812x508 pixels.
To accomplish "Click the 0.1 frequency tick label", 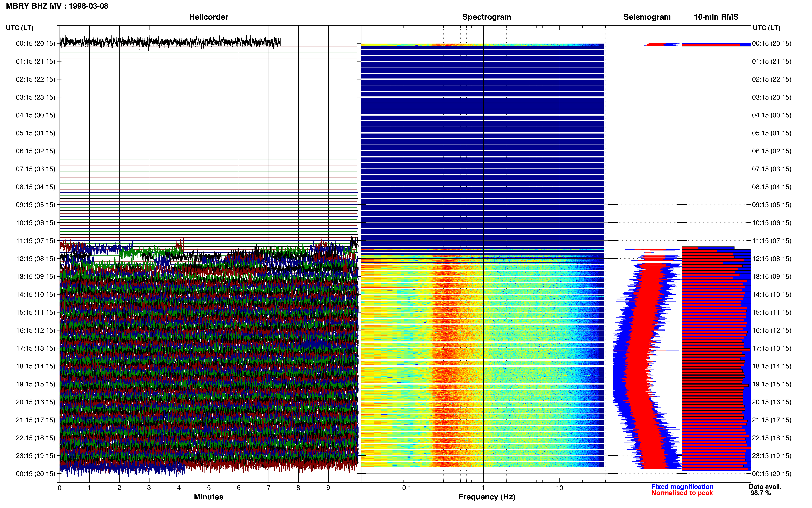I will point(407,487).
